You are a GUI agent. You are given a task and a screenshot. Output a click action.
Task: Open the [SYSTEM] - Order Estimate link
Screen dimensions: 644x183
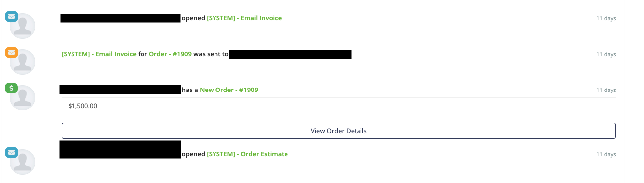coord(247,154)
